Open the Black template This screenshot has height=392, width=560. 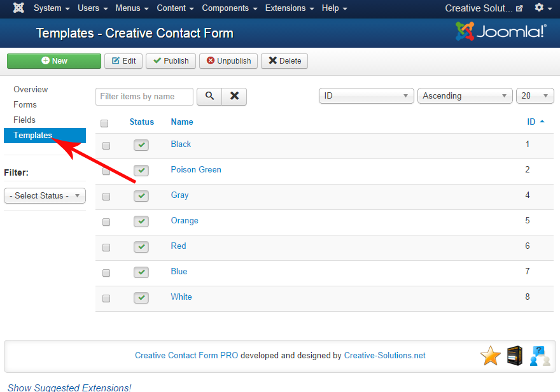coord(181,144)
